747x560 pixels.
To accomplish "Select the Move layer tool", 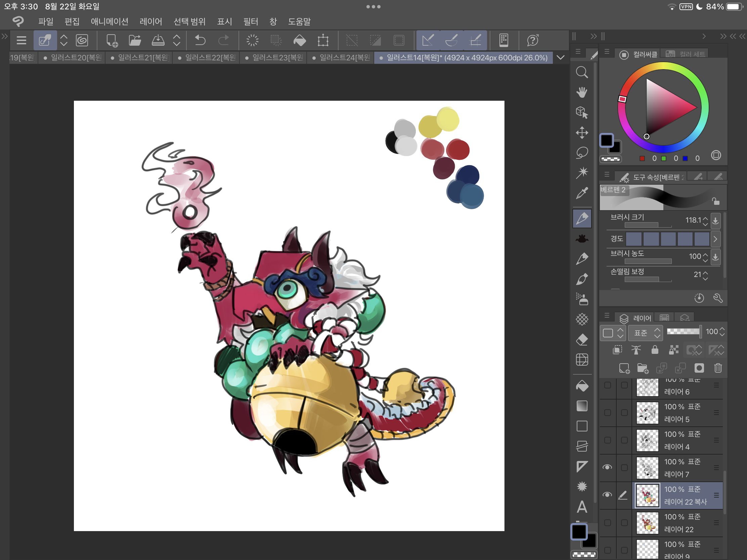I will coord(581,133).
